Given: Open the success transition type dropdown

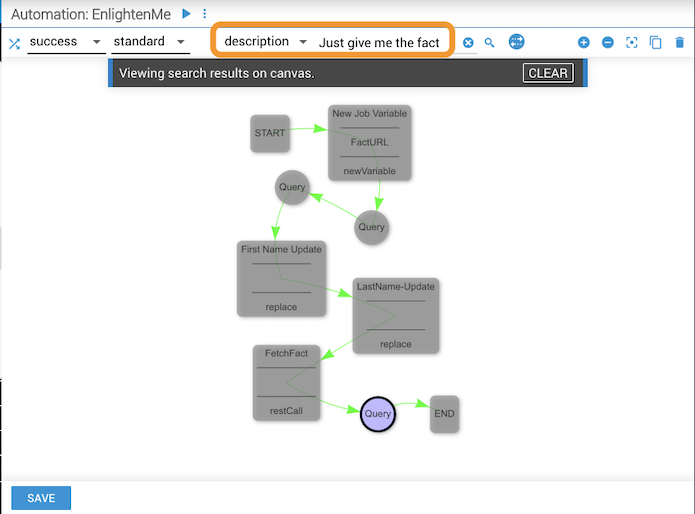Looking at the screenshot, I should click(x=66, y=42).
